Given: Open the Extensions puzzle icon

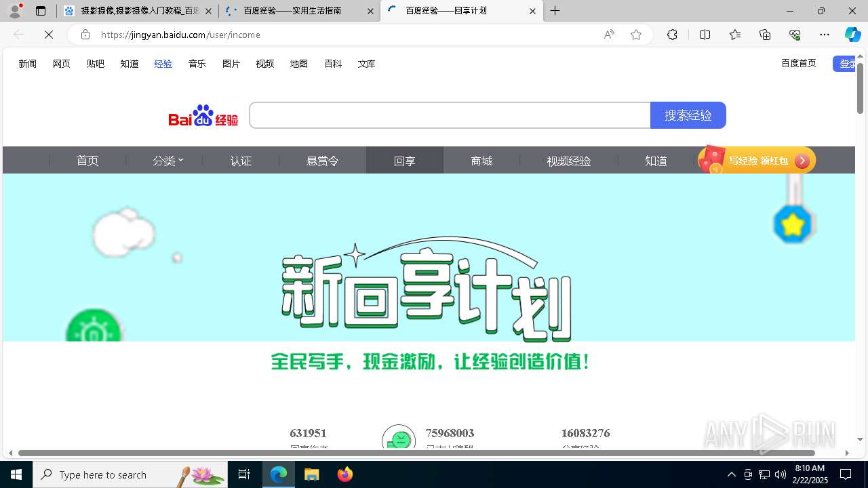Looking at the screenshot, I should pyautogui.click(x=672, y=35).
